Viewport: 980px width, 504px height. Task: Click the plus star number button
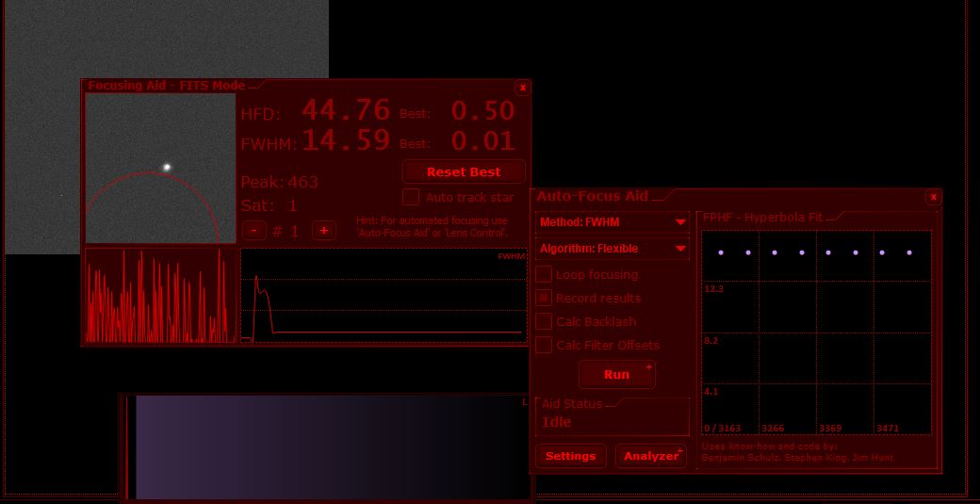pyautogui.click(x=323, y=231)
